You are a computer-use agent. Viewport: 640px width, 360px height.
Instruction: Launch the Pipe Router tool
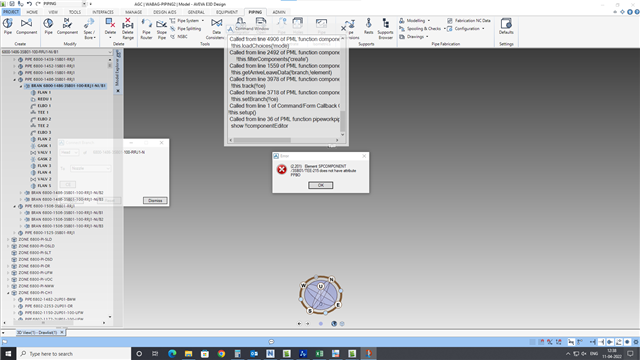tap(146, 29)
